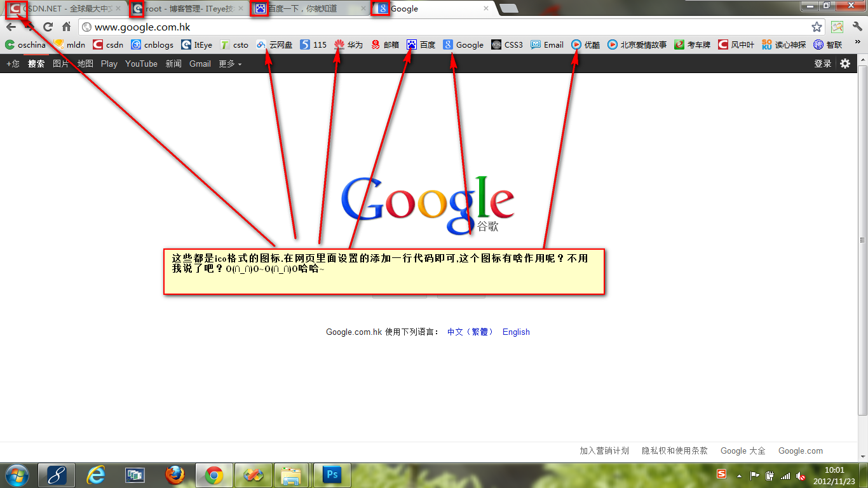
Task: Open the 115 bookmark
Action: tap(313, 44)
